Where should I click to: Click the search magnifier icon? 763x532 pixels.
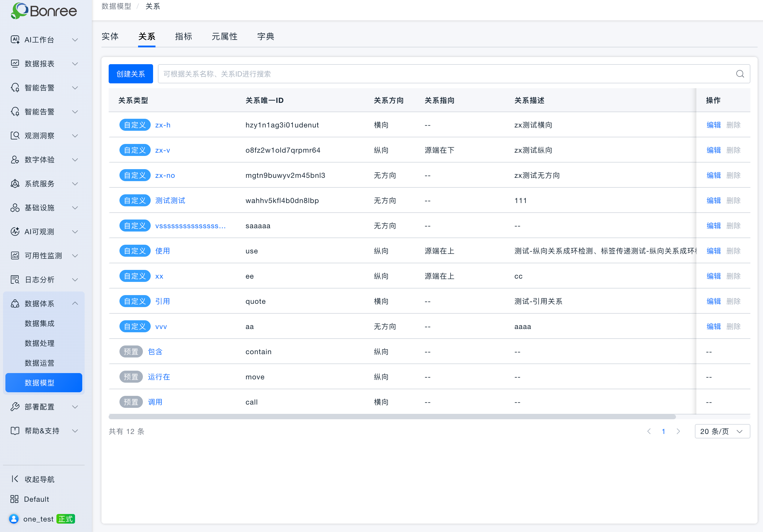click(740, 74)
